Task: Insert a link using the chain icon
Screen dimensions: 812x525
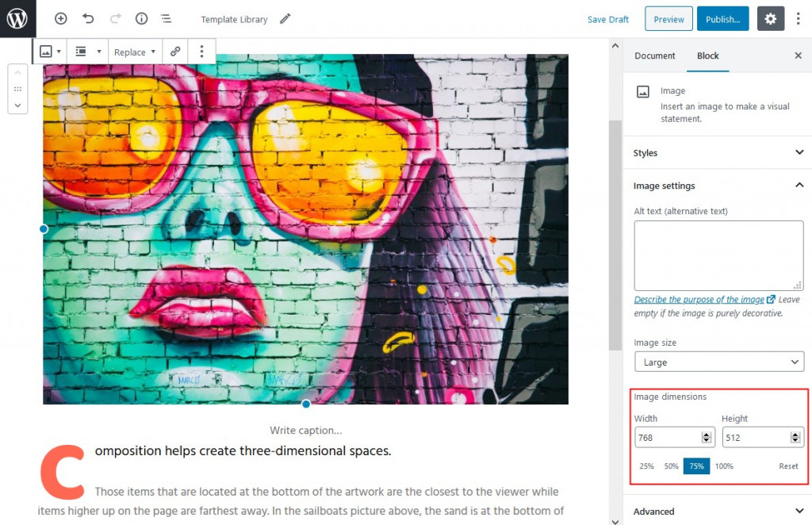Action: [x=175, y=51]
